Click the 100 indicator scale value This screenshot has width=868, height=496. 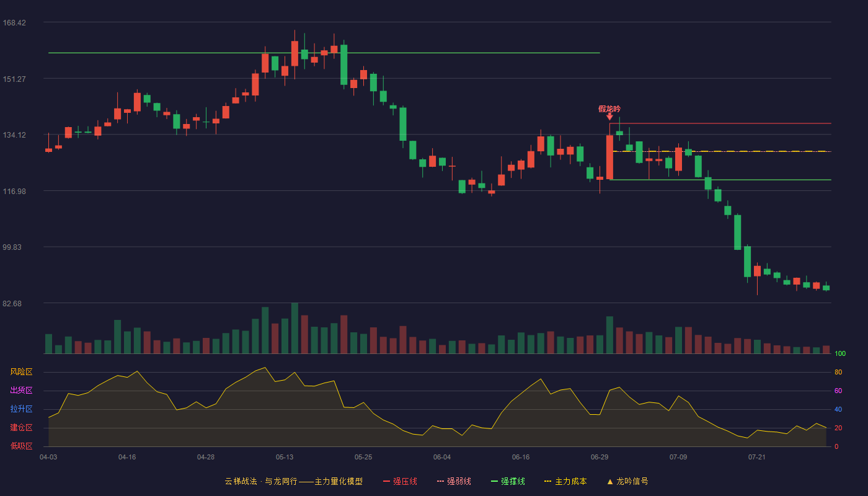point(840,354)
